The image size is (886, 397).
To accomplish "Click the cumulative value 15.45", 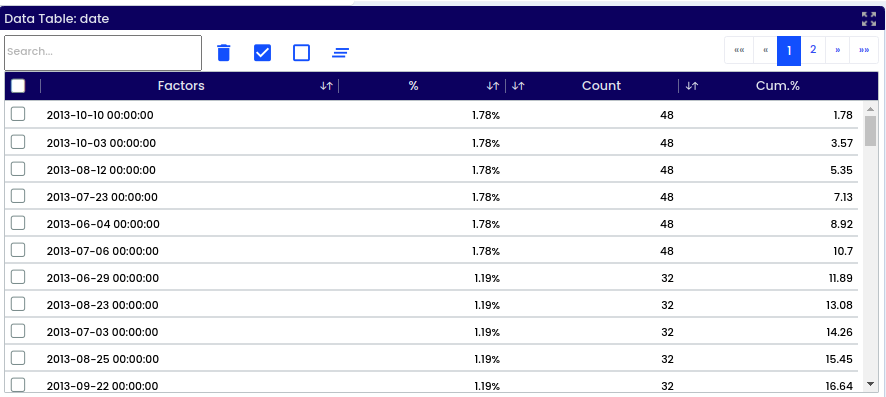I will click(x=840, y=359).
